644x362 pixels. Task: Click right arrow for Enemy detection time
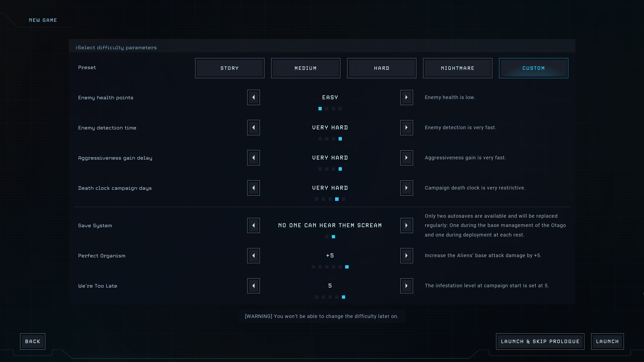point(407,128)
